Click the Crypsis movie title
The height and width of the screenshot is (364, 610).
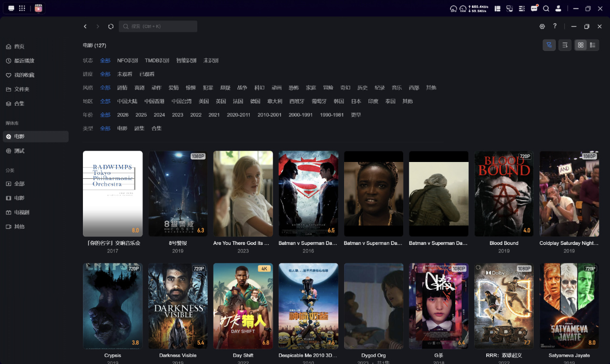tap(112, 355)
